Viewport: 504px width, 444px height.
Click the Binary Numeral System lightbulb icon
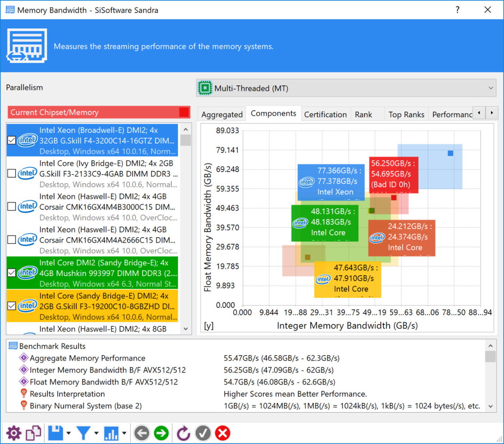pos(23,405)
